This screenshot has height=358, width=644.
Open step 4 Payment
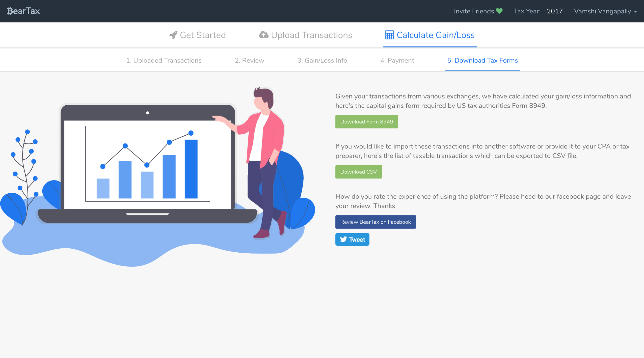coord(397,60)
